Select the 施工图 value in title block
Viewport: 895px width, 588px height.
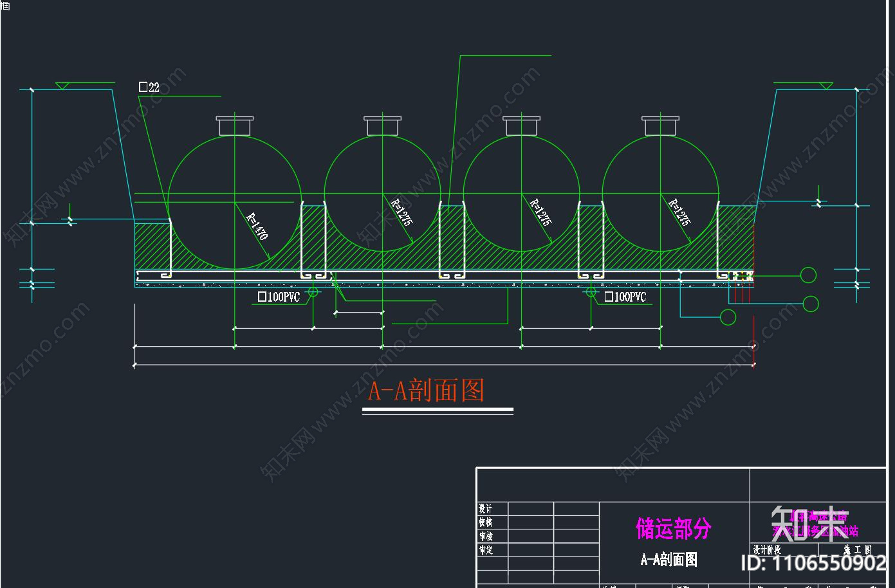pyautogui.click(x=857, y=549)
